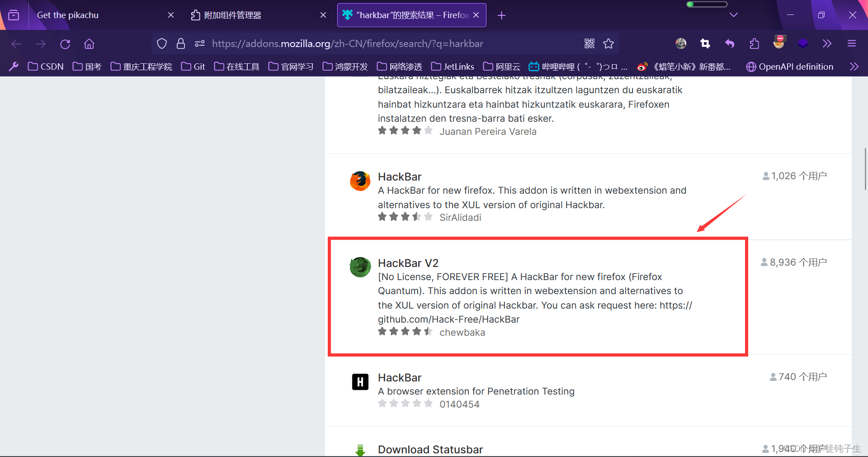Click the HackBar V2 green fox icon
The height and width of the screenshot is (457, 868).
point(360,267)
